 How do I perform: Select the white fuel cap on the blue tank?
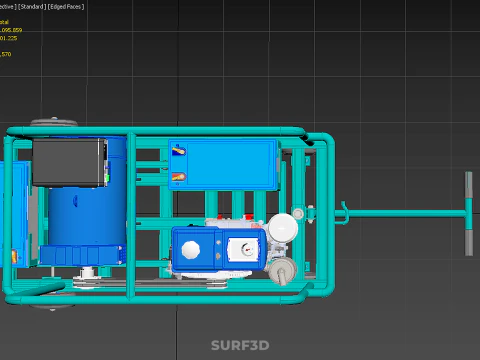[x=191, y=250]
